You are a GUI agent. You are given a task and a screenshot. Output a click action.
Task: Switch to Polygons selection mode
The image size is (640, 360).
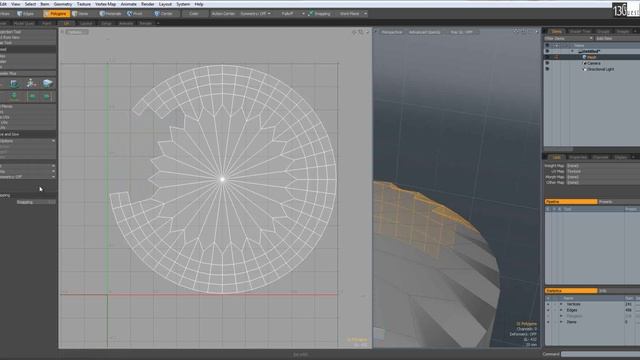[56, 14]
